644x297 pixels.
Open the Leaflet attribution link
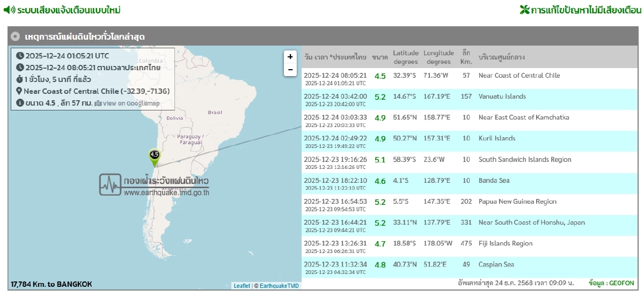[x=241, y=286]
